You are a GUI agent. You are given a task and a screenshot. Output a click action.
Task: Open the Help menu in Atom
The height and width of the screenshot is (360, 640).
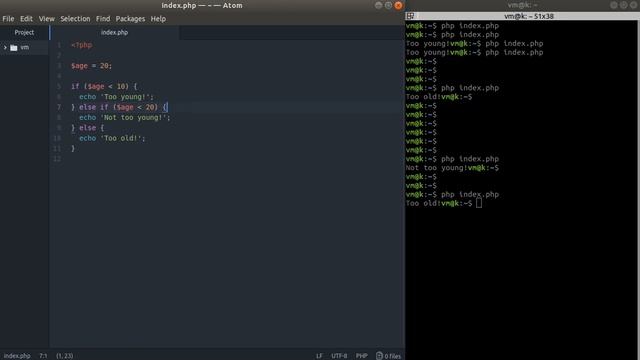(x=158, y=19)
